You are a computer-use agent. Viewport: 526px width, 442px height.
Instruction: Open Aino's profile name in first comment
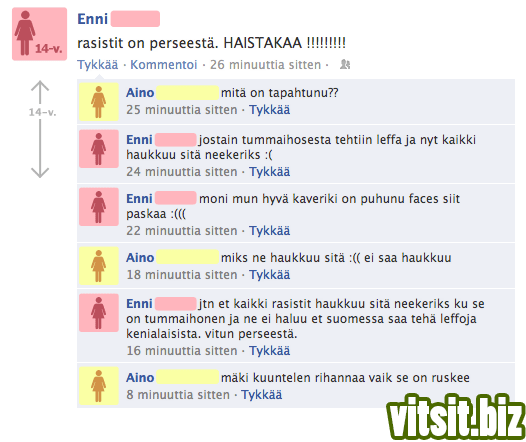[140, 93]
